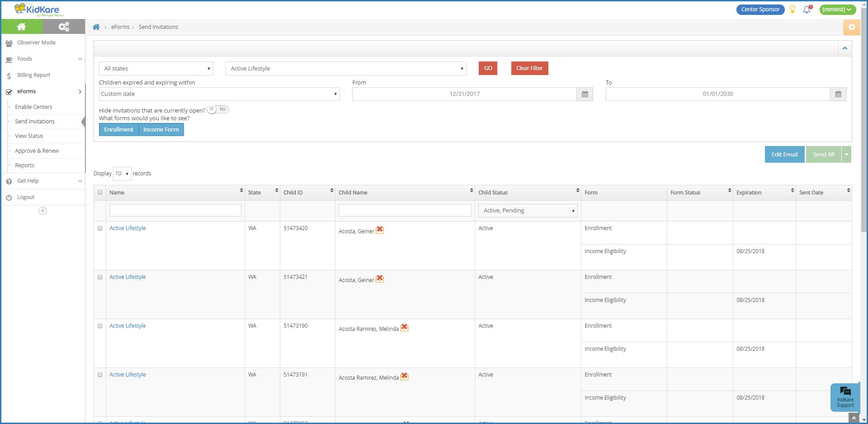The height and width of the screenshot is (424, 868).
Task: Change the Display records count dropdown
Action: 122,174
